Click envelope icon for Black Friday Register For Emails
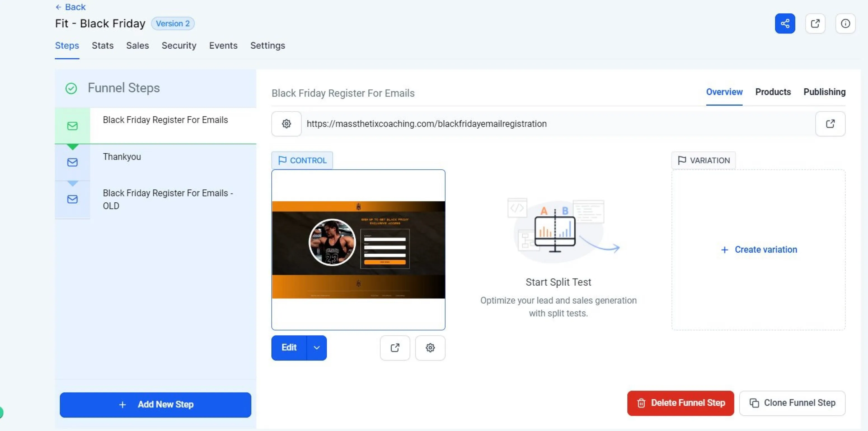This screenshot has width=868, height=431. point(72,126)
